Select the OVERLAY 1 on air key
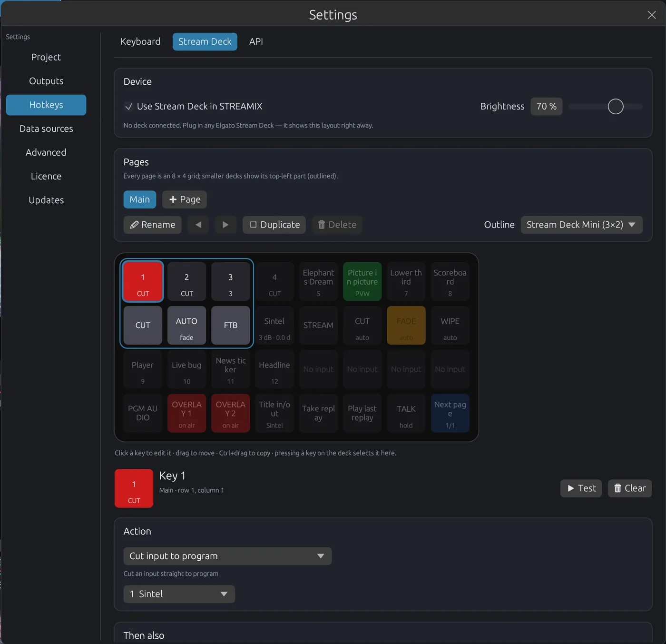Viewport: 666px width, 644px height. point(186,413)
